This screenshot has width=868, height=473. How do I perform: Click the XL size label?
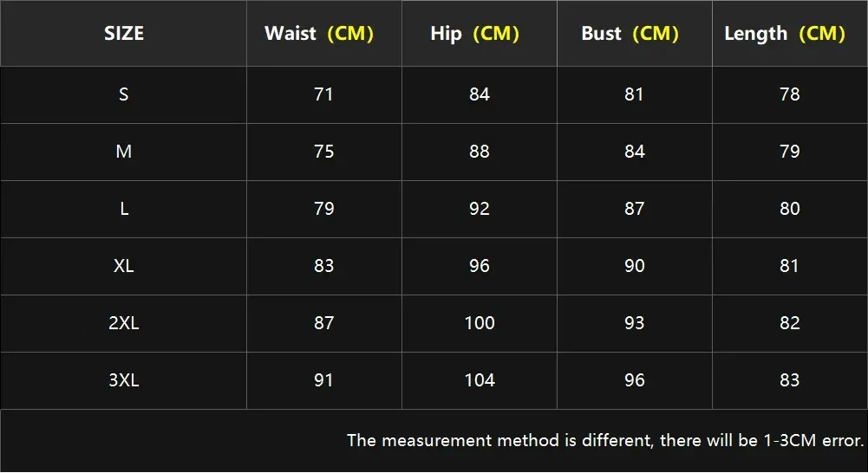tap(123, 266)
